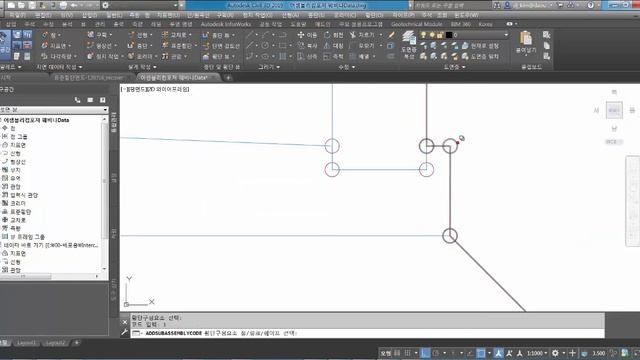
Task: Click the Paste (붙여넣기) clipboard button
Action: point(526,43)
